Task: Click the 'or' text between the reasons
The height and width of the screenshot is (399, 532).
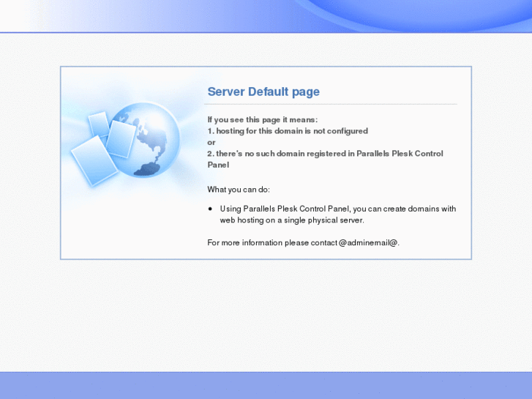Action: (211, 143)
